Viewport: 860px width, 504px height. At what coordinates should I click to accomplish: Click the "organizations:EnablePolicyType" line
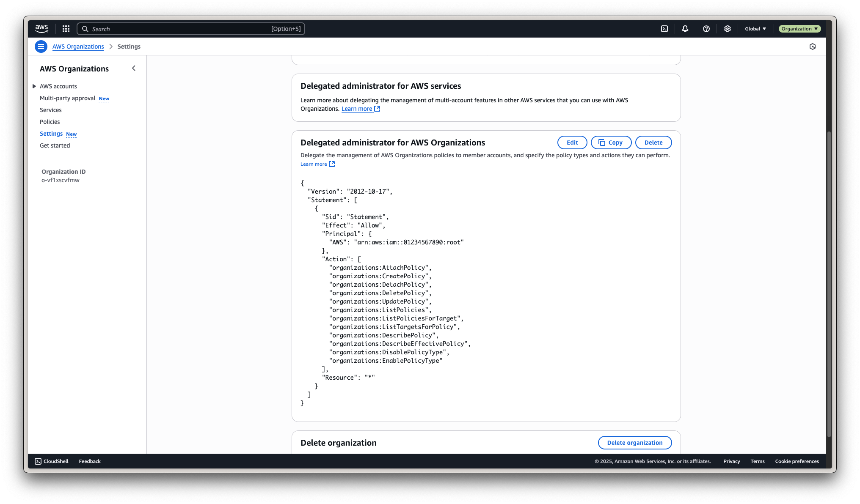pos(386,361)
